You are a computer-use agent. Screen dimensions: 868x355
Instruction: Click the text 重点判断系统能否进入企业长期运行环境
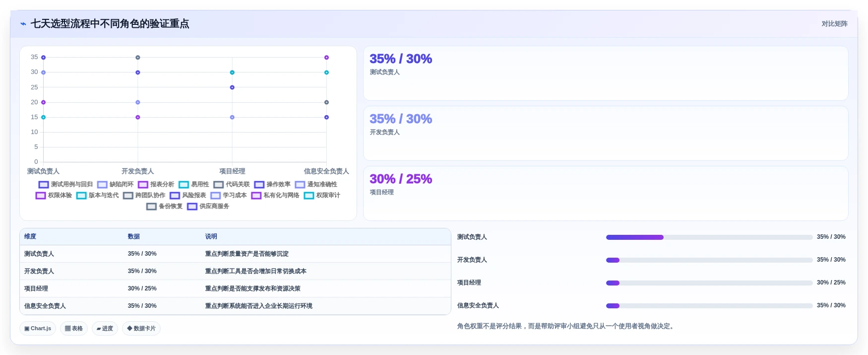(x=259, y=306)
